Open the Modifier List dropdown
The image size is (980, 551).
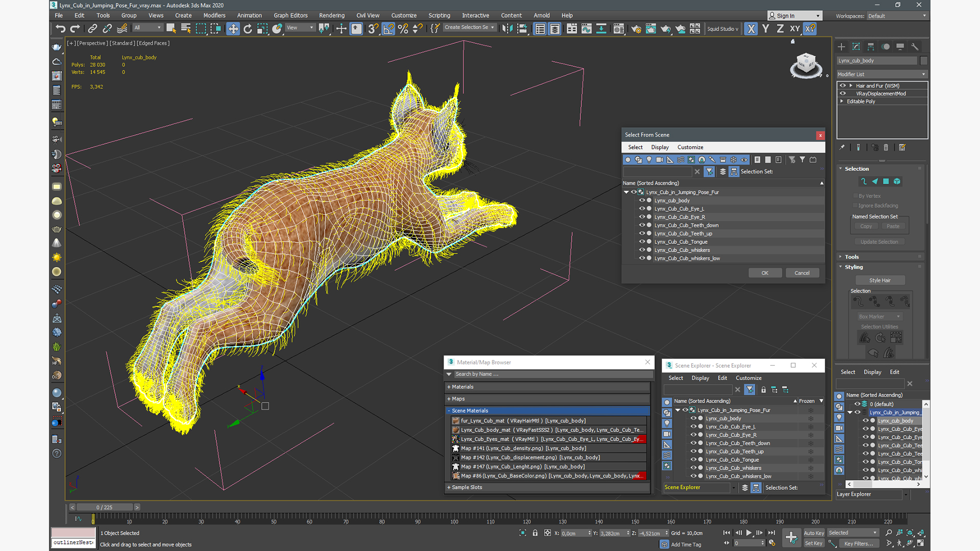tap(881, 74)
